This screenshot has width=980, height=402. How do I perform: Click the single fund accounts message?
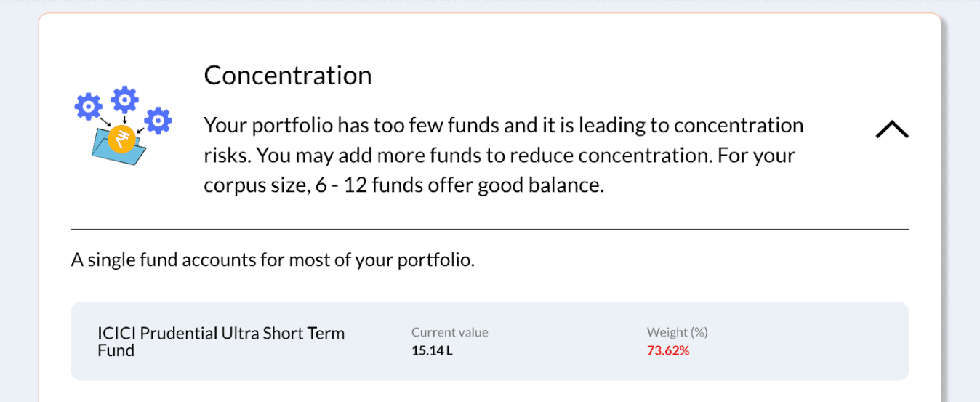(273, 260)
